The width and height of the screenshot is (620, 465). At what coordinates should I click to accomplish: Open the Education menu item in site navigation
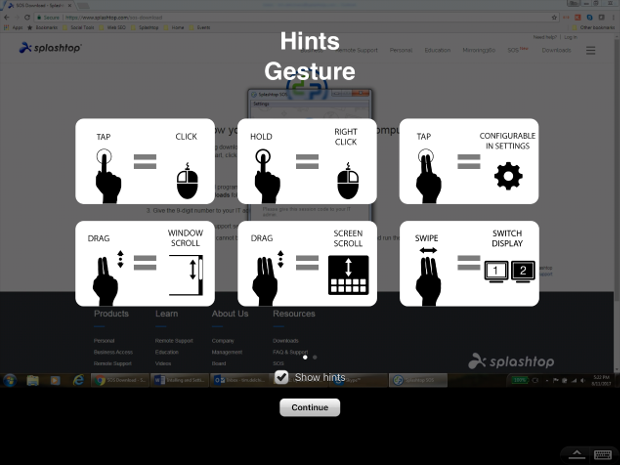click(437, 49)
